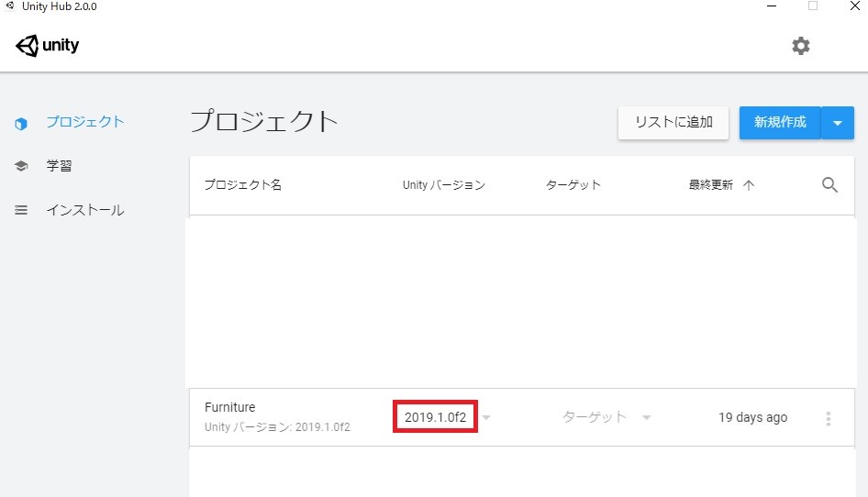
Task: Expand the 新規作成 dropdown arrow
Action: coord(838,122)
